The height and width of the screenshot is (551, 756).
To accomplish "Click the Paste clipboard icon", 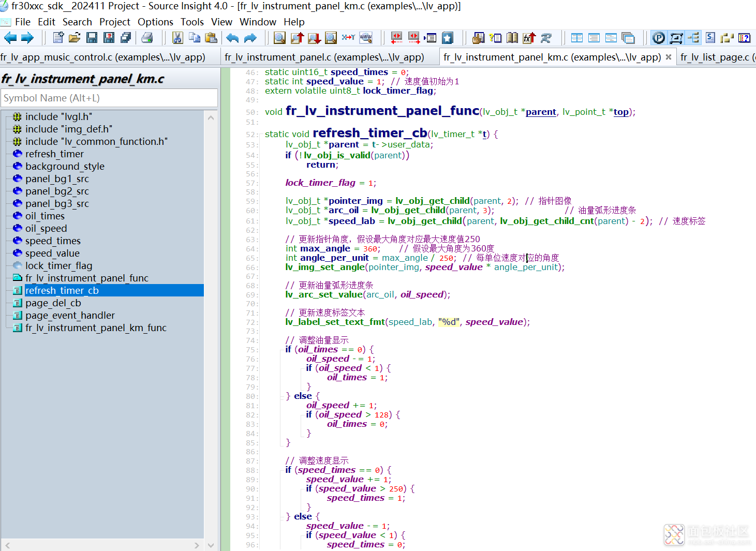I will tap(211, 38).
